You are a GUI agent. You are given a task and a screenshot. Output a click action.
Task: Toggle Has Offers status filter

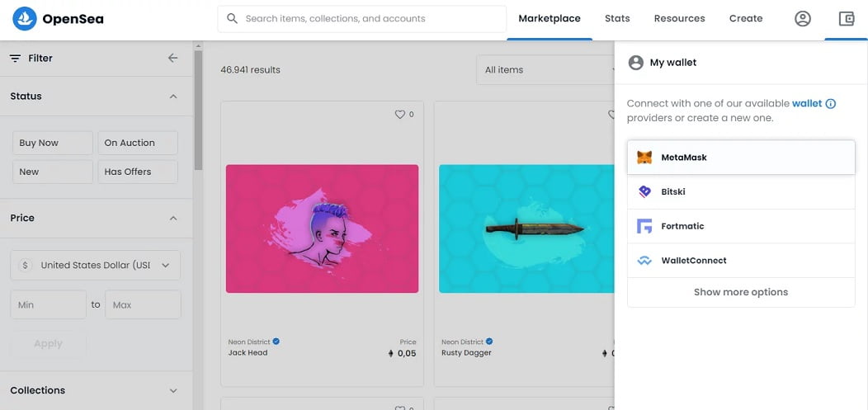pyautogui.click(x=138, y=172)
